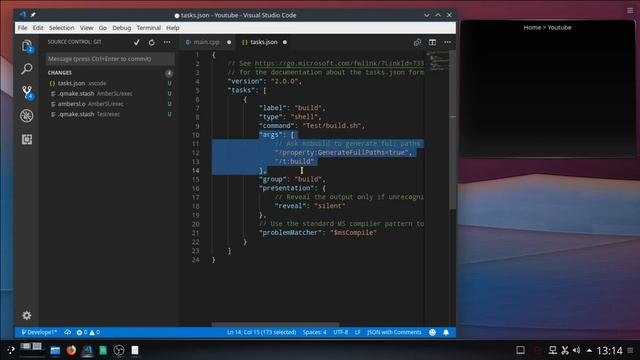Click the VS Code logo in title bar
The height and width of the screenshot is (360, 640).
point(22,15)
